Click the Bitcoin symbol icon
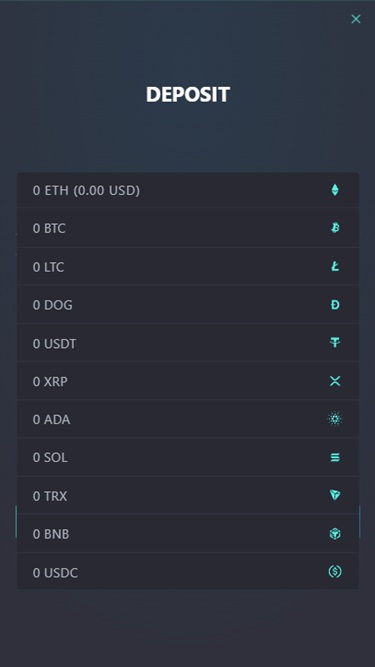Image resolution: width=375 pixels, height=667 pixels. point(335,228)
